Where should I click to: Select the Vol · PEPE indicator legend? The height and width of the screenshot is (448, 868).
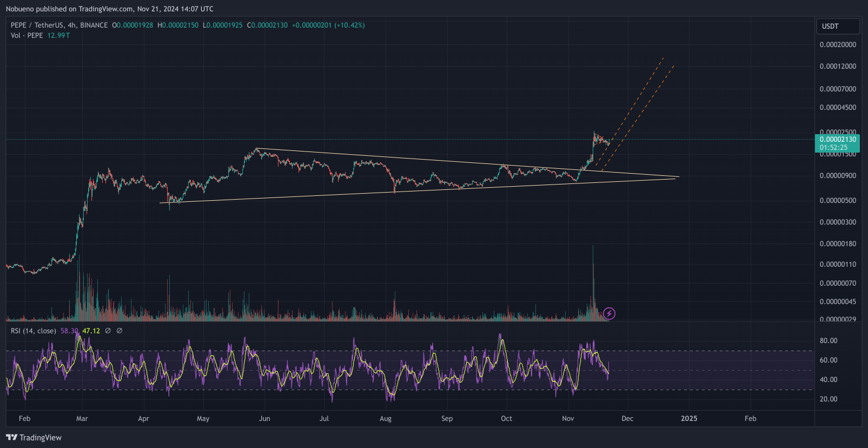click(x=26, y=36)
